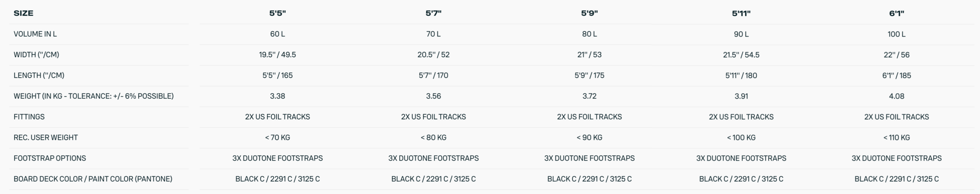980x194 pixels.
Task: Click the FITTINGS row label
Action: [x=29, y=117]
